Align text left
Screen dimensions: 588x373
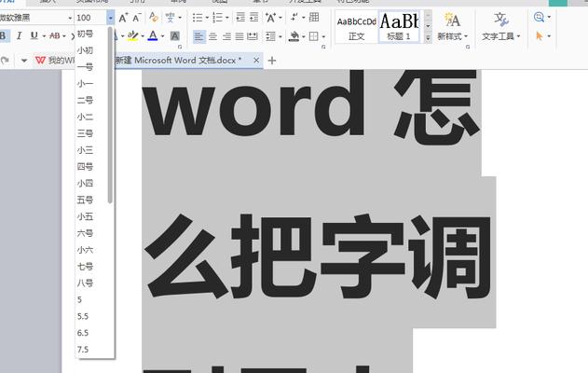click(x=199, y=36)
